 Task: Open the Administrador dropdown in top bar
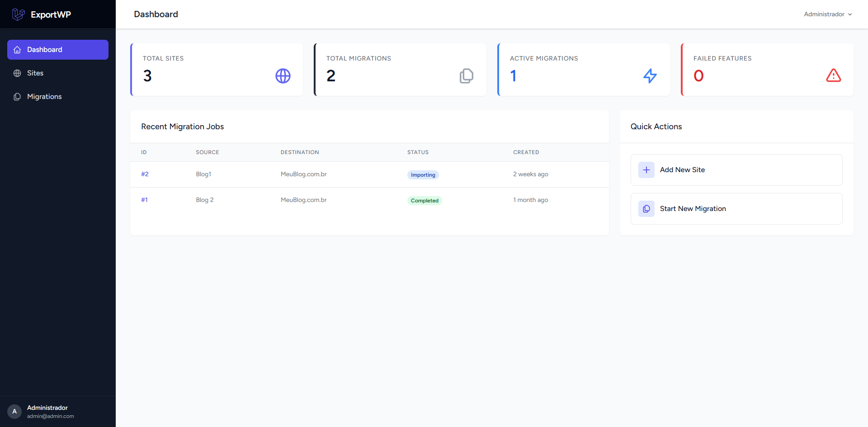(x=828, y=14)
